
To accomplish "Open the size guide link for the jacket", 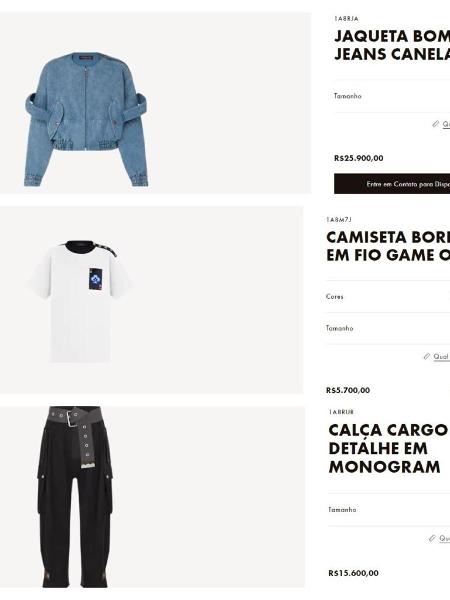I will point(446,124).
